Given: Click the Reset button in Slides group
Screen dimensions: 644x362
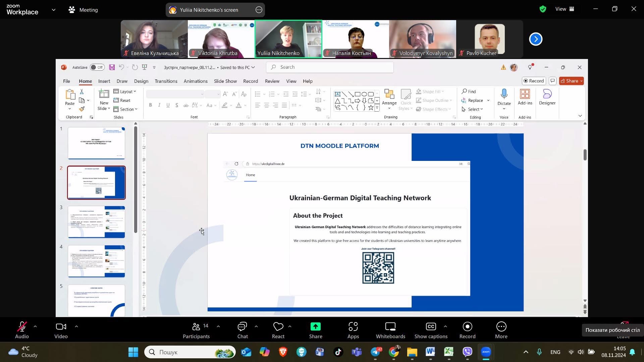Looking at the screenshot, I should coord(122,100).
